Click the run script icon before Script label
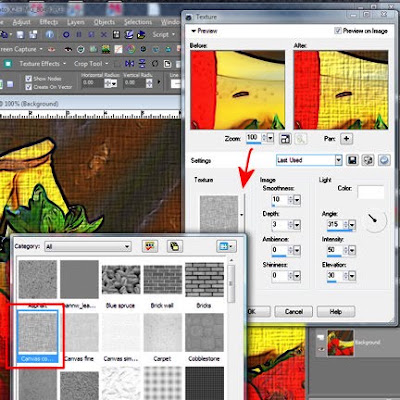The height and width of the screenshot is (400, 400). coord(141,34)
